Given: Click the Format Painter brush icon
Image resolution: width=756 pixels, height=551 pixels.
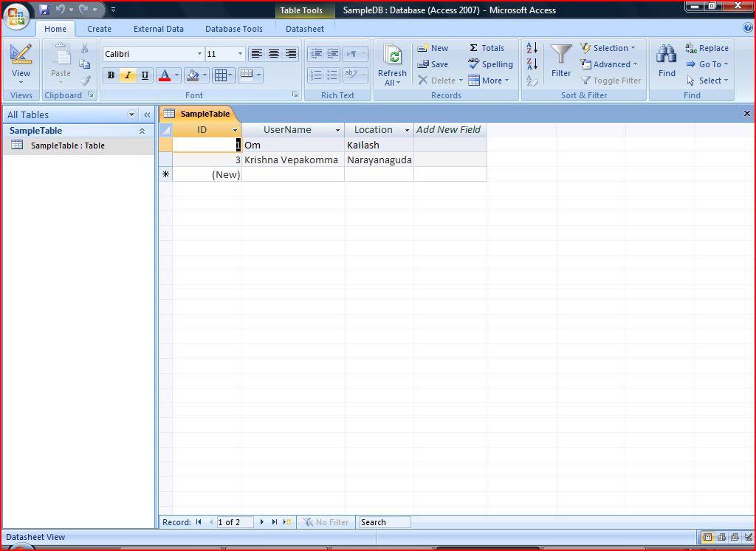Looking at the screenshot, I should 86,80.
